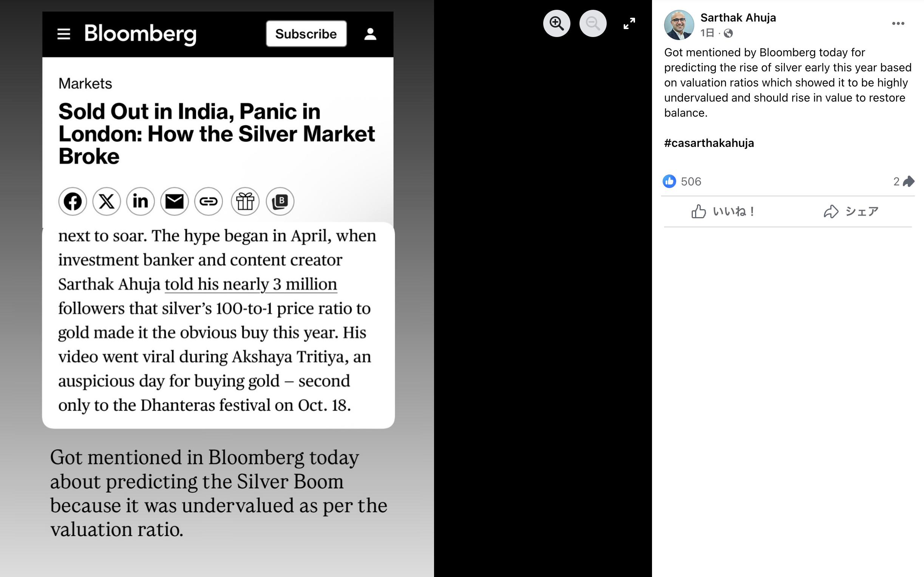Click the post timestamp 1日

click(x=707, y=33)
